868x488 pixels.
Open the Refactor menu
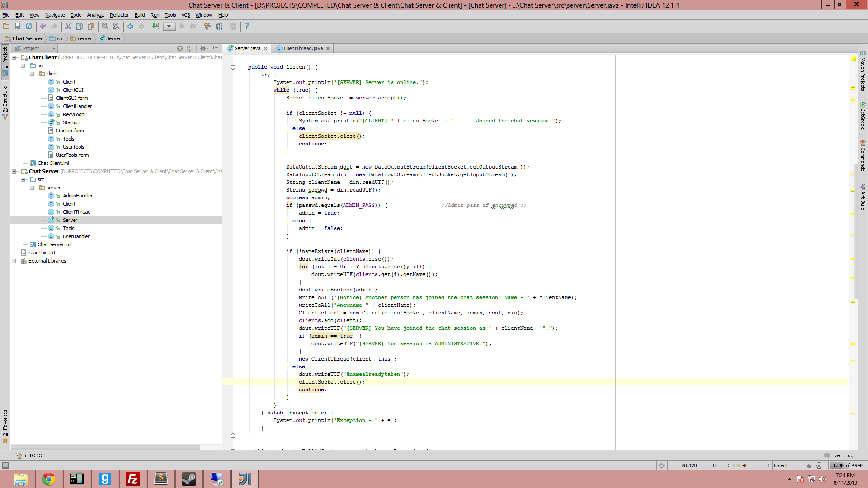[119, 15]
